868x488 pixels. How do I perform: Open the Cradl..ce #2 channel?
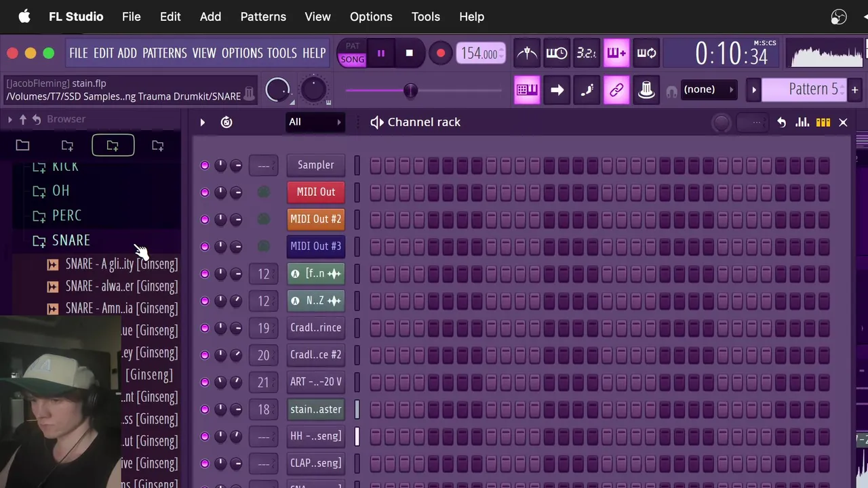(316, 355)
